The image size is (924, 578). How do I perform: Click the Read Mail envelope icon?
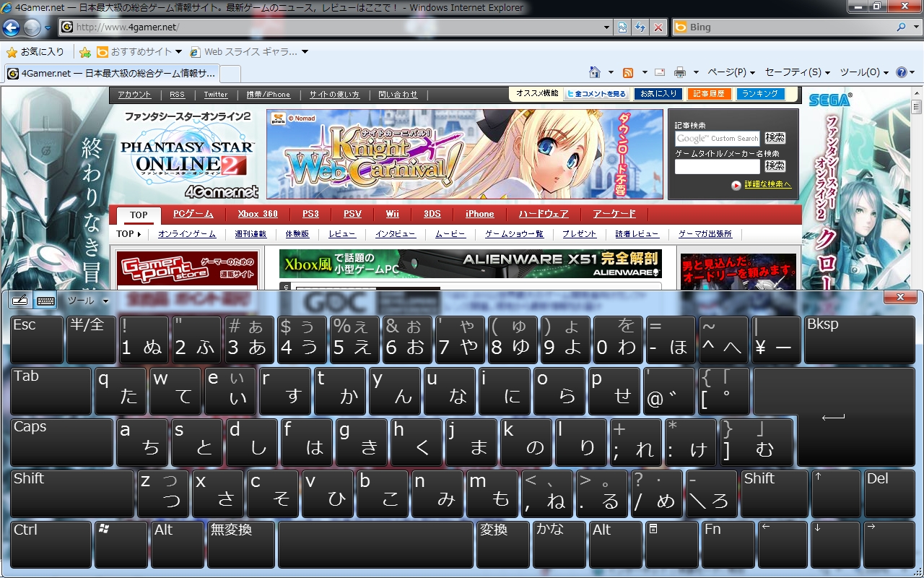click(660, 72)
